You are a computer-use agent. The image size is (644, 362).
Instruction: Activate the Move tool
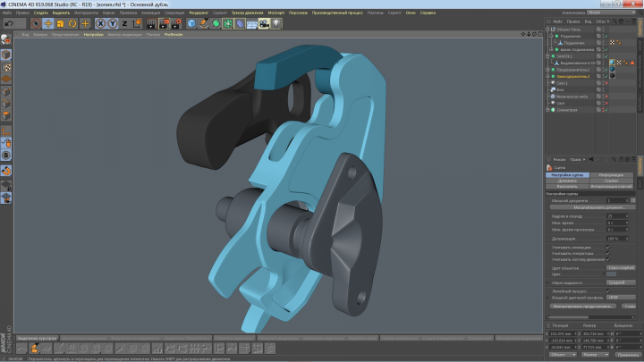[x=48, y=23]
